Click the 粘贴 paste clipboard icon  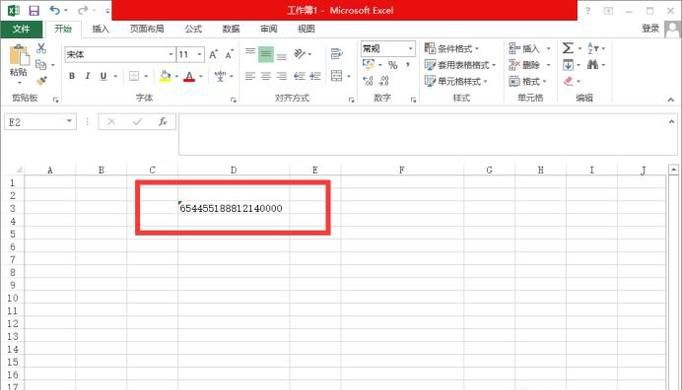pyautogui.click(x=19, y=55)
